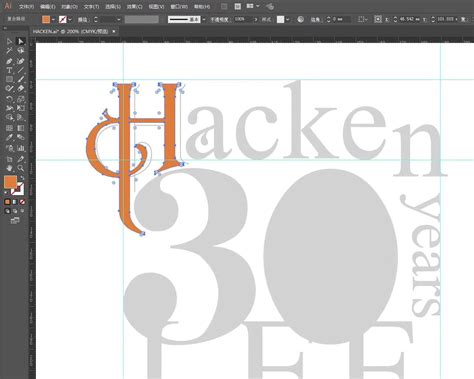Screen dimensions: 474x379
Task: Select the Magic Wand tool
Action: point(9,51)
